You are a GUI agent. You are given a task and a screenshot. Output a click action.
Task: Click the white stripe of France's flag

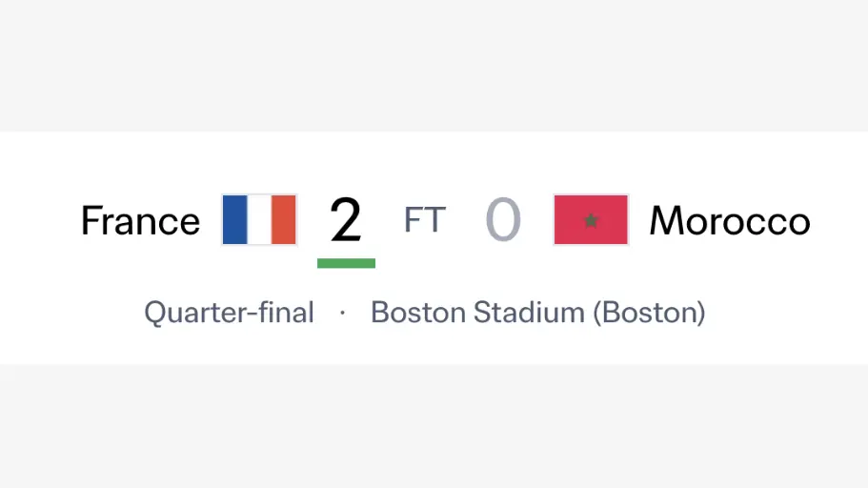[x=259, y=219]
